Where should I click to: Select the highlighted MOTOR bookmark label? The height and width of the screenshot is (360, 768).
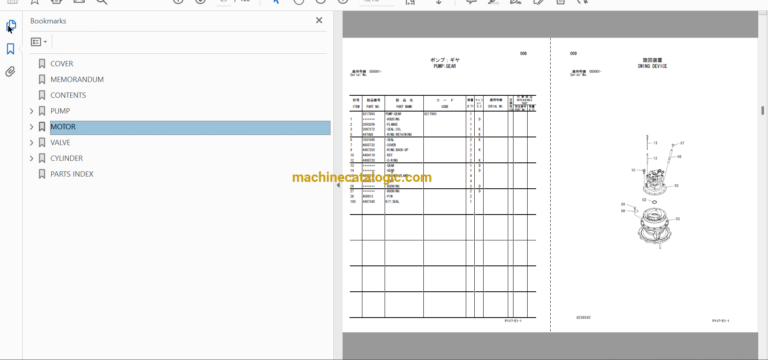coord(63,127)
